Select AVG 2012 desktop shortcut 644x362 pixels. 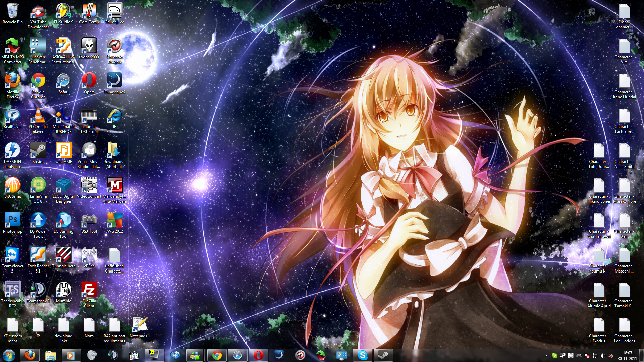point(115,223)
